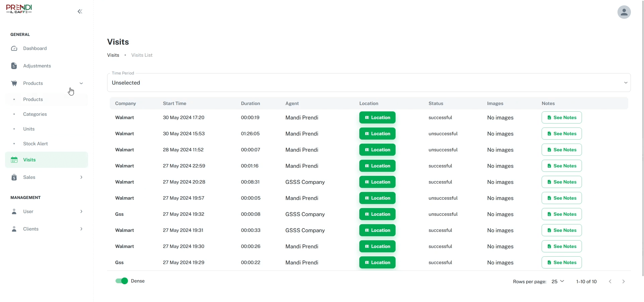Select Products submenu item
This screenshot has height=302, width=644.
46,99
